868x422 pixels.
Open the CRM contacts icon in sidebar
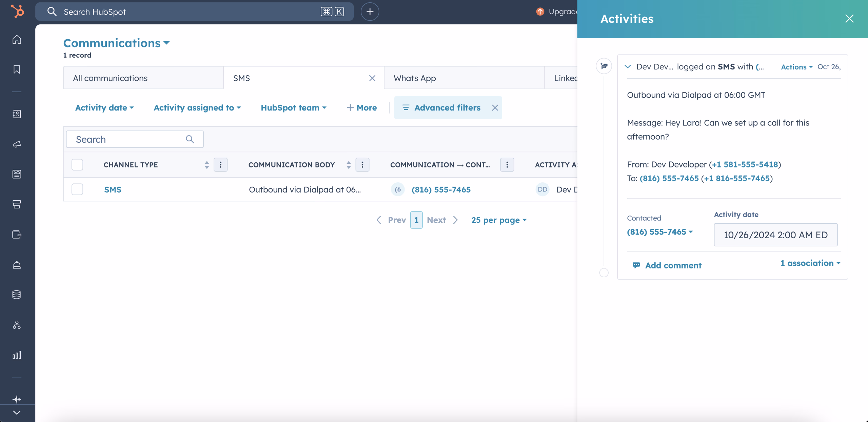16,114
